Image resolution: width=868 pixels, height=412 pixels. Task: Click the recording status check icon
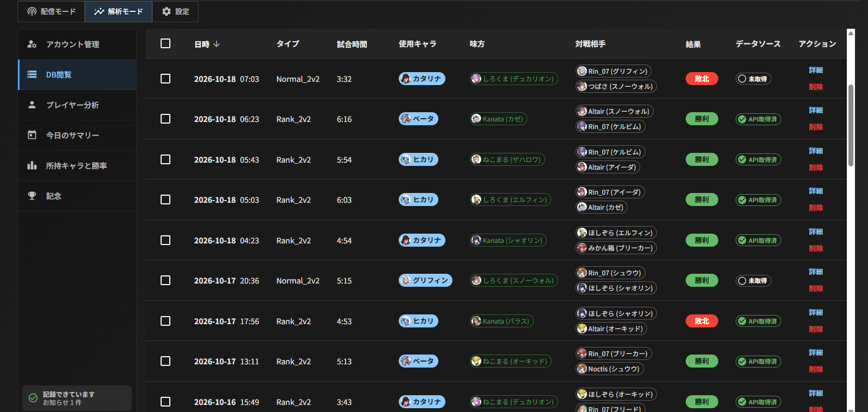click(x=33, y=398)
